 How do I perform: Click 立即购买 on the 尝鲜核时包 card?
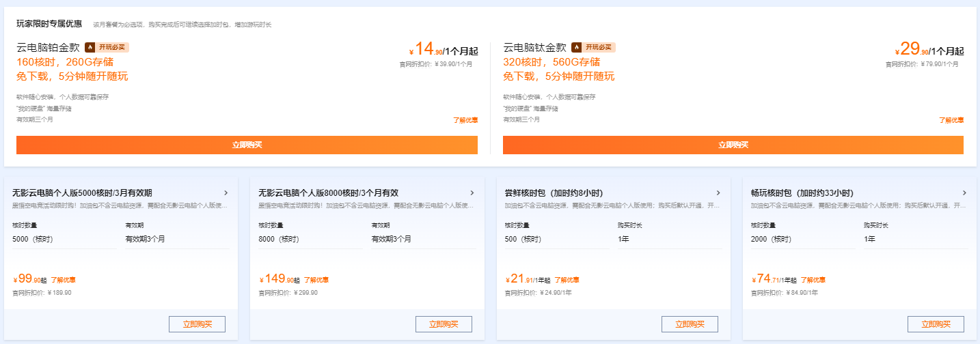click(x=690, y=324)
